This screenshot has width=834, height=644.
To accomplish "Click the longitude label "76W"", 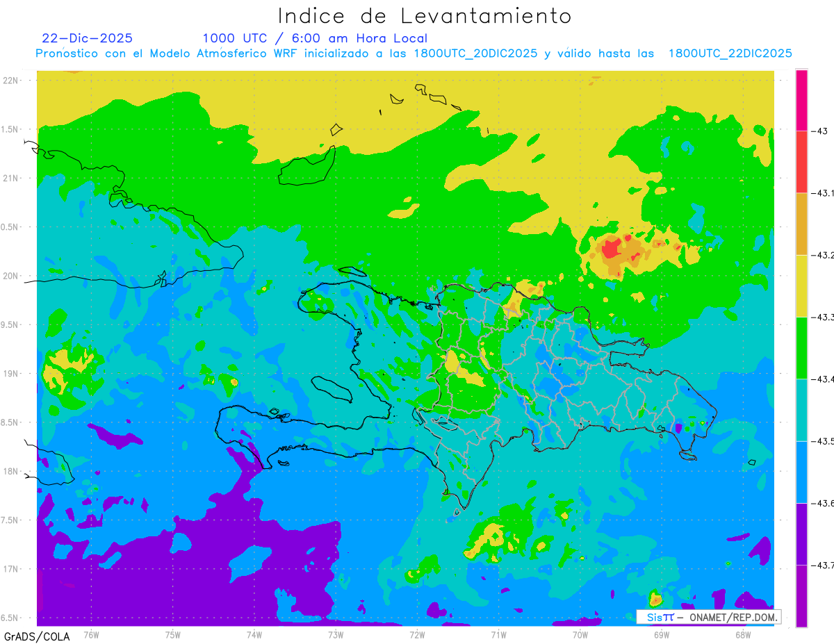I will point(91,634).
